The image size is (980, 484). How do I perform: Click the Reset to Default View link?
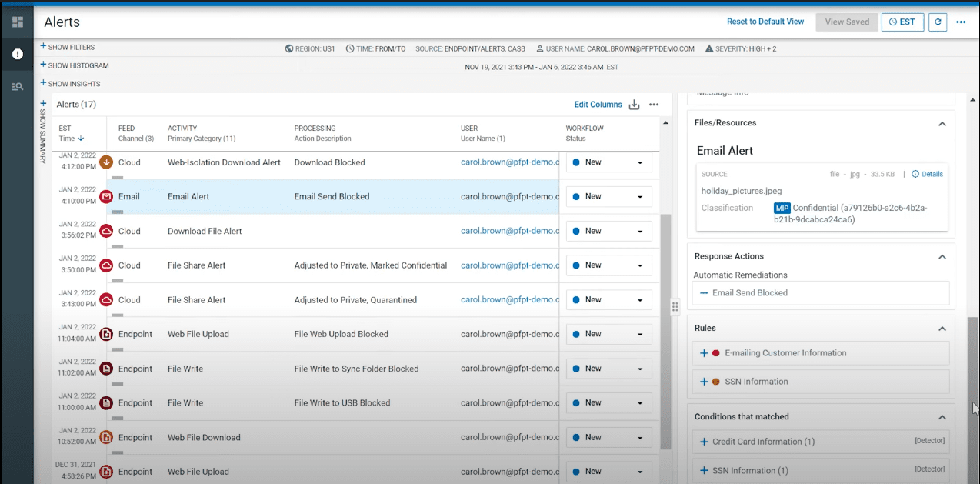click(765, 22)
